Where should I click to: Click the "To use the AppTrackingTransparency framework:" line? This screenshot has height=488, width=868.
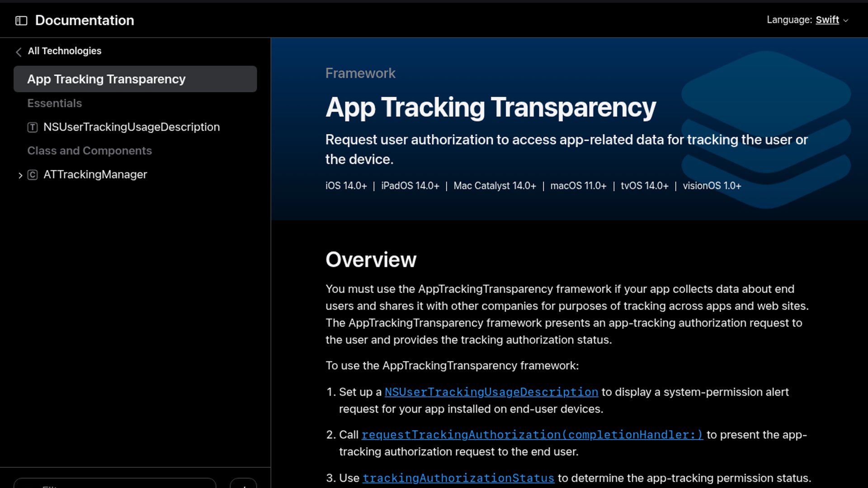click(452, 366)
